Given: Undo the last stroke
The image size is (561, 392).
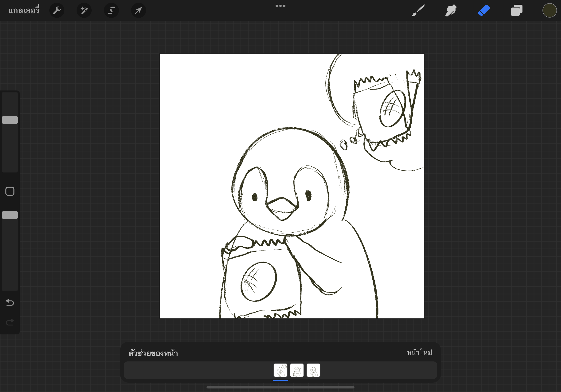Looking at the screenshot, I should 10,302.
